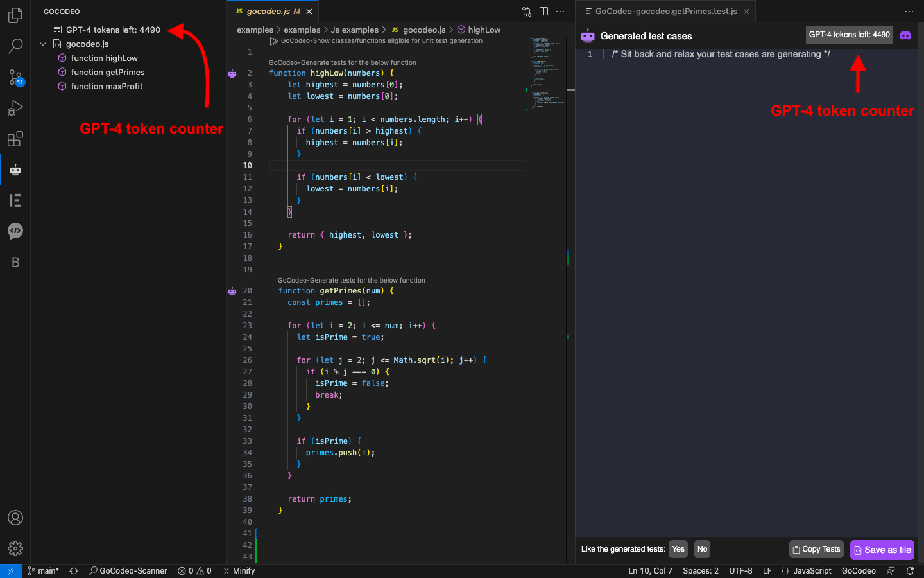924x578 pixels.
Task: Open the Run and Debug view
Action: pos(15,108)
